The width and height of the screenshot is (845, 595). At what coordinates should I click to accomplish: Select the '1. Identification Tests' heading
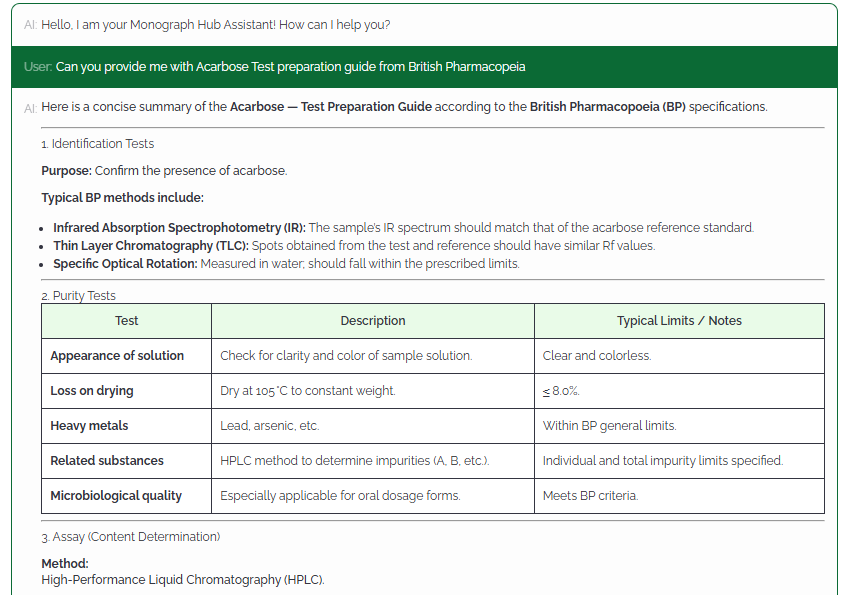point(96,143)
